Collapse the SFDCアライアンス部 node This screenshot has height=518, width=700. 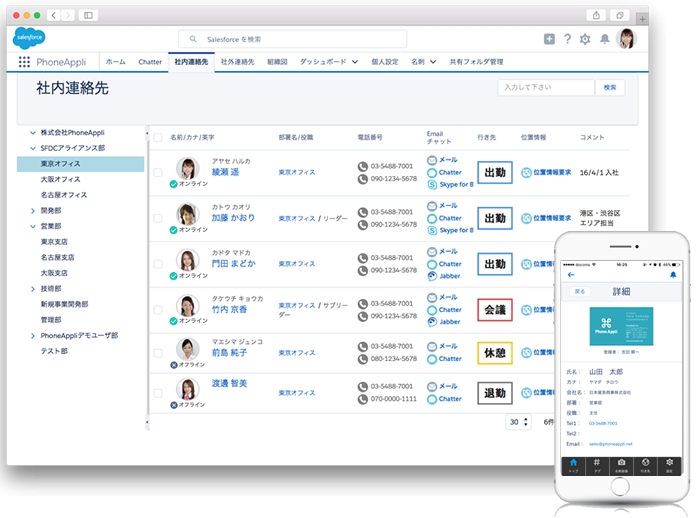point(33,148)
